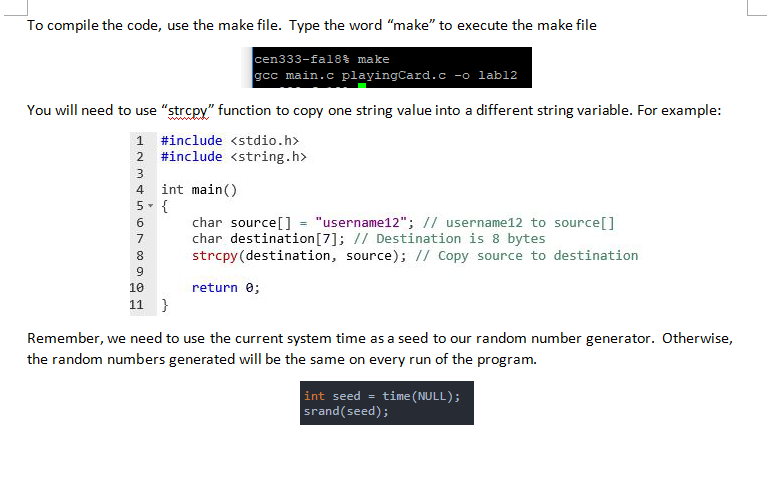Screen dimensions: 767x480
Task: Click the strcpy(destination, source) call
Action: (299, 255)
